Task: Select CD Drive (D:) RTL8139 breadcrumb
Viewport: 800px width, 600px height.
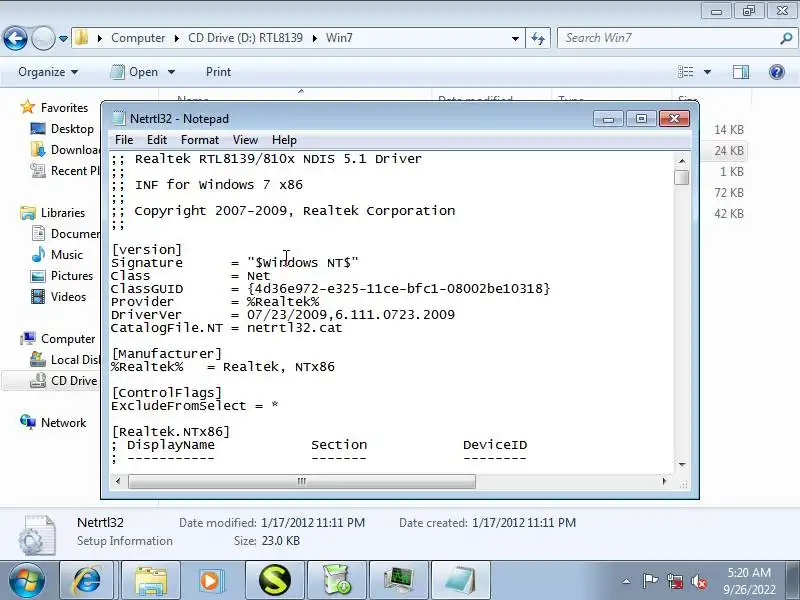Action: [245, 38]
